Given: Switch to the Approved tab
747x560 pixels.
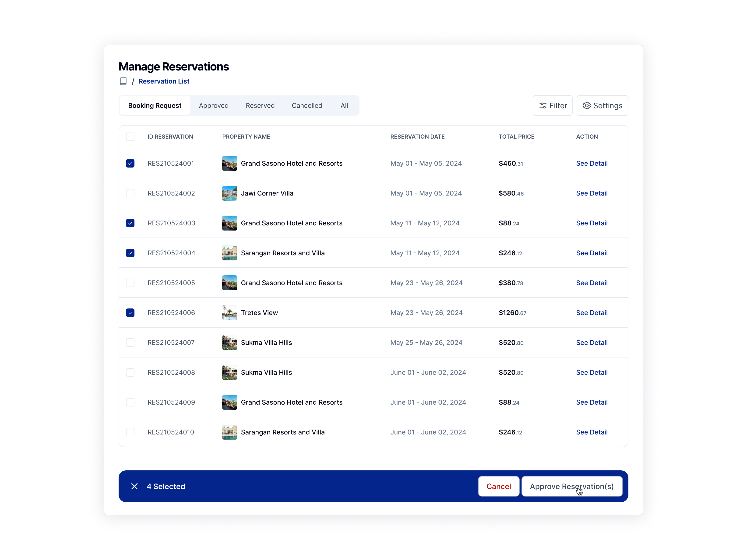Looking at the screenshot, I should [x=213, y=105].
